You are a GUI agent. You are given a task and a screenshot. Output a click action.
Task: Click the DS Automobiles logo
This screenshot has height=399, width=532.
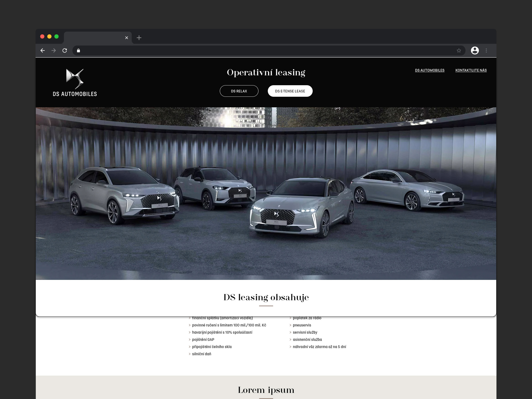[x=75, y=83]
